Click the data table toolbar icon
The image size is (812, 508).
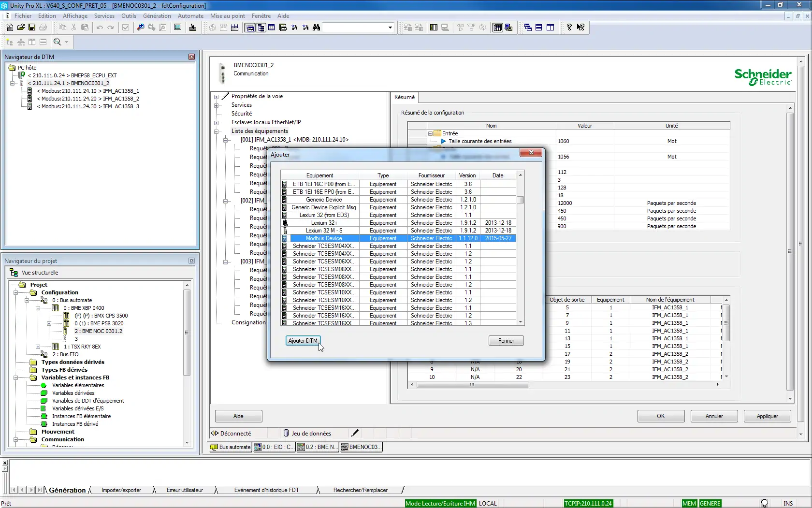click(x=272, y=28)
